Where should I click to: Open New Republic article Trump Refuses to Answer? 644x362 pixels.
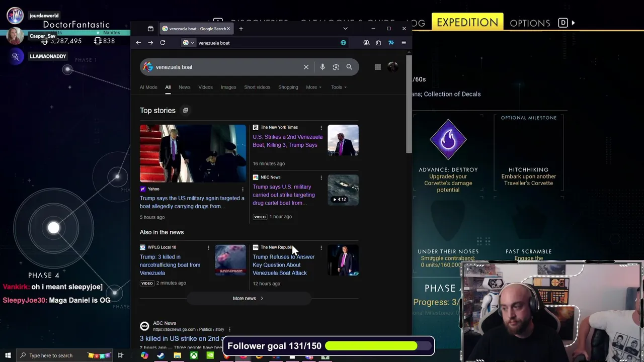click(x=283, y=265)
